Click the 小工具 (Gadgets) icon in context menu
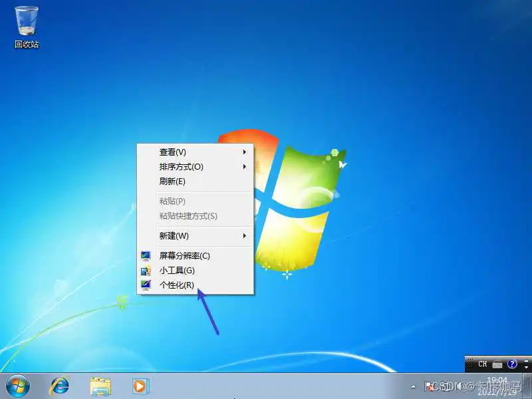The height and width of the screenshot is (399, 532). click(x=146, y=270)
